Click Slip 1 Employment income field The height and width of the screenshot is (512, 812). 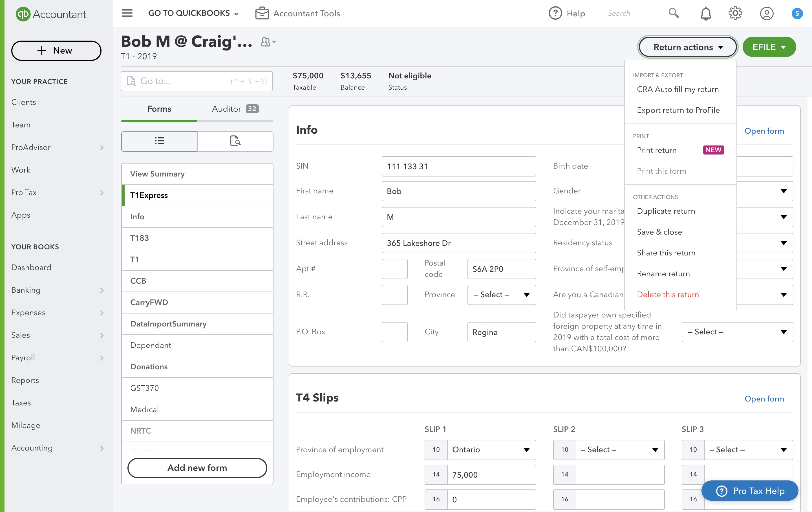[491, 475]
